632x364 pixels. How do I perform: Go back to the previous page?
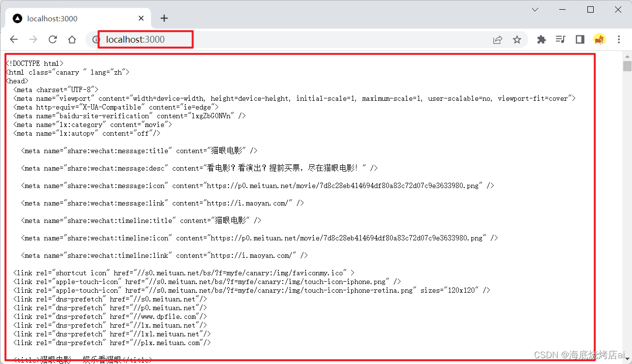click(14, 40)
